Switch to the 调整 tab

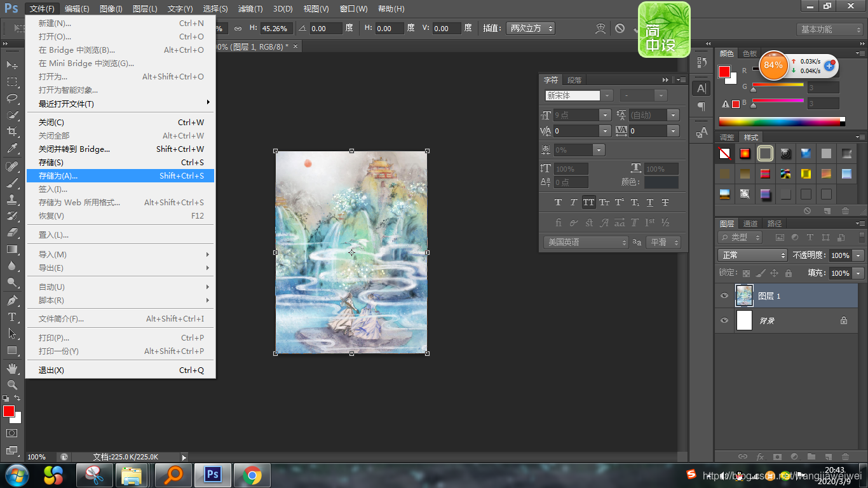pos(727,137)
